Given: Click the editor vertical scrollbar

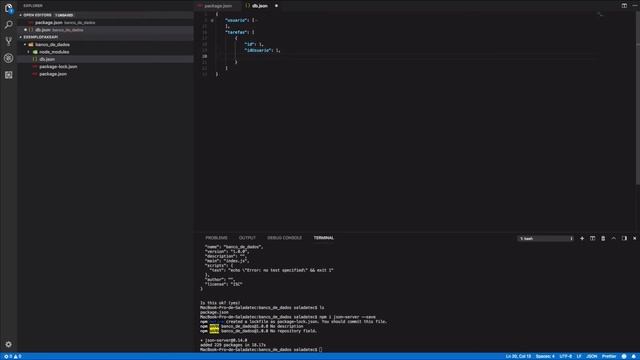Looking at the screenshot, I should pyautogui.click(x=638, y=98).
